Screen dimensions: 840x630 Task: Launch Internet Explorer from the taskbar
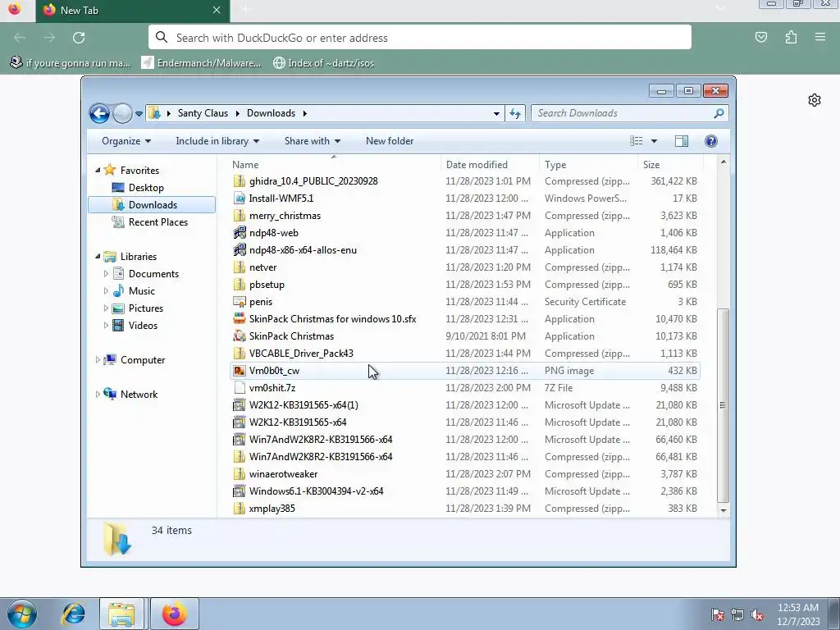coord(73,614)
